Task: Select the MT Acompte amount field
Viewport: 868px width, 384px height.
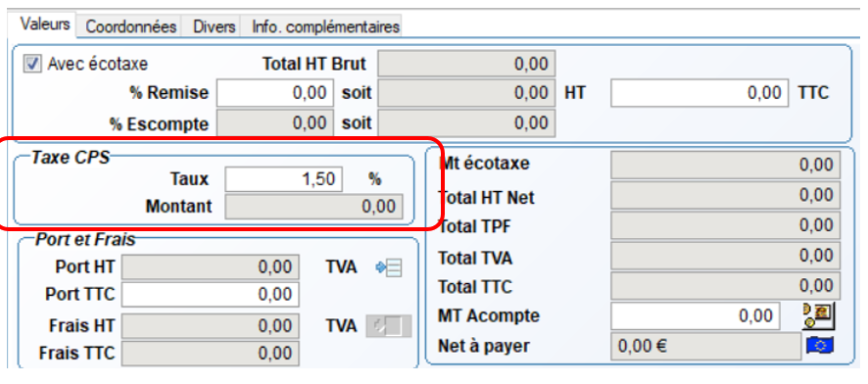Action: (696, 316)
